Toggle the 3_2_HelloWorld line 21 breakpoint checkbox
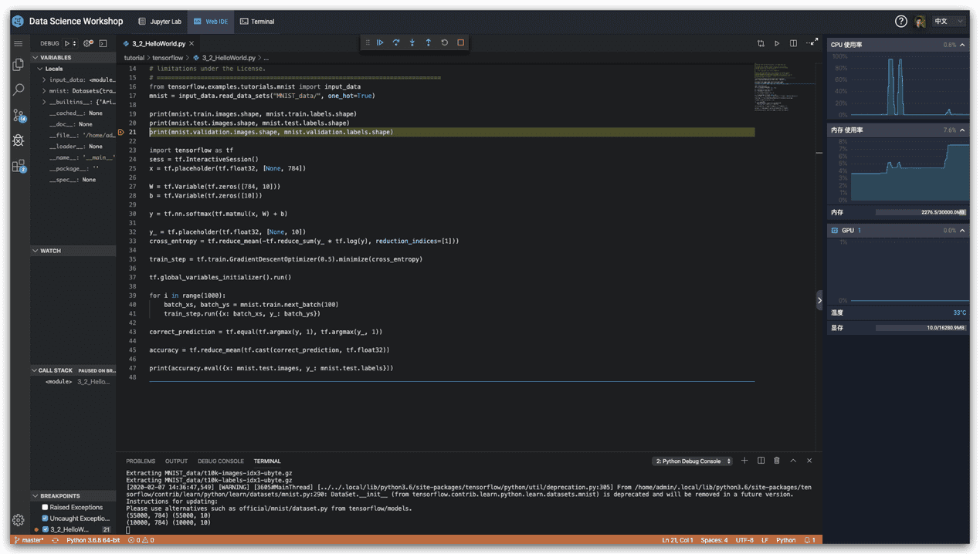 coord(45,529)
